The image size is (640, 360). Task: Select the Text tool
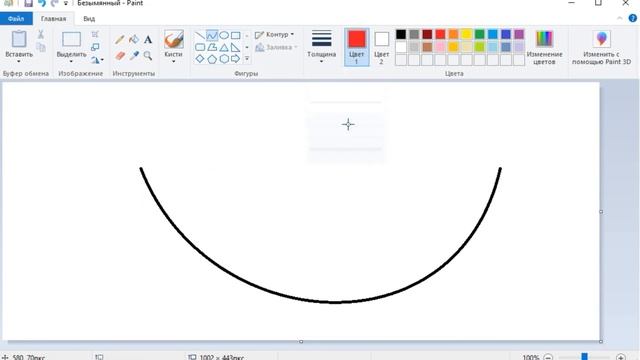[x=148, y=39]
